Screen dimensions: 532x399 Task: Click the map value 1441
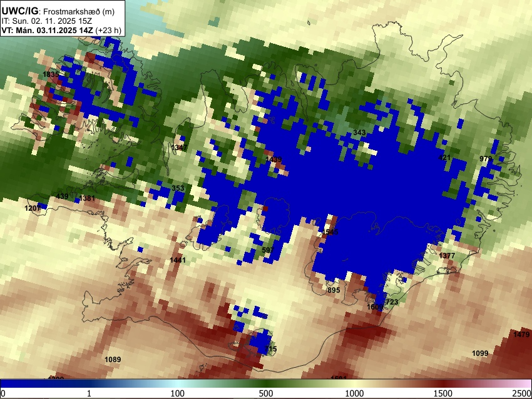click(x=178, y=260)
